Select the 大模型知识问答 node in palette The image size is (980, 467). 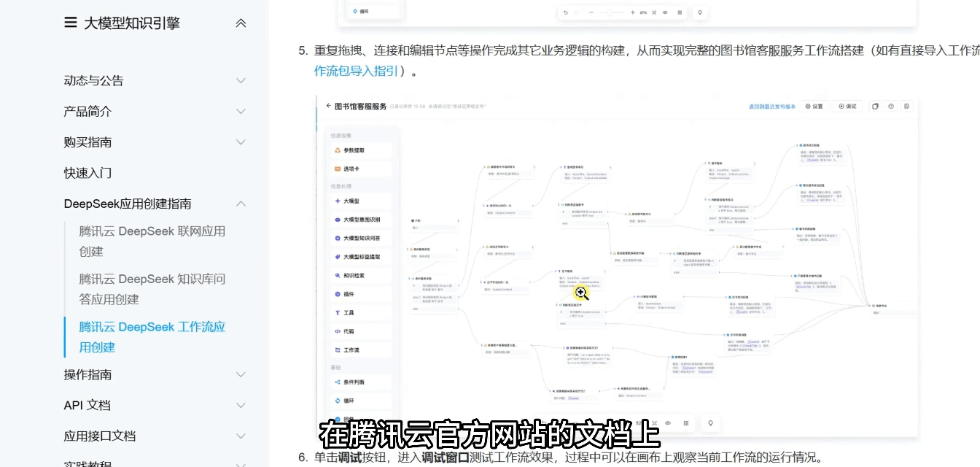(360, 238)
